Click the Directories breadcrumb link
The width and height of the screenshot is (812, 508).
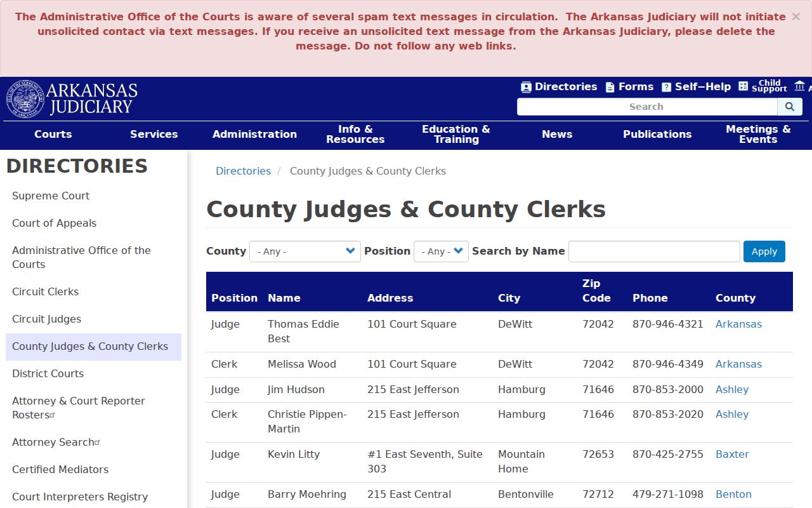tap(243, 171)
